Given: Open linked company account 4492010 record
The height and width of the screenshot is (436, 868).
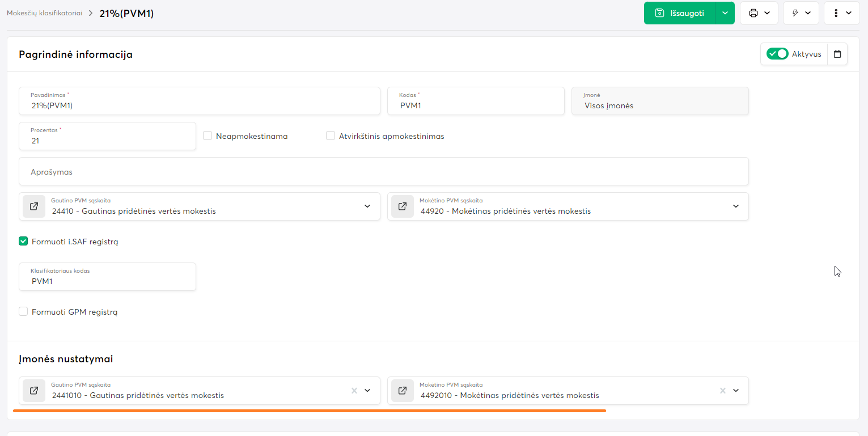Looking at the screenshot, I should 403,391.
